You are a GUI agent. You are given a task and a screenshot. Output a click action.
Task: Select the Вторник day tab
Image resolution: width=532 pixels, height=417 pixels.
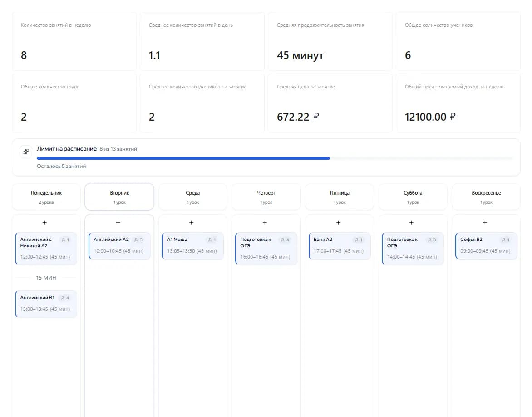[119, 196]
